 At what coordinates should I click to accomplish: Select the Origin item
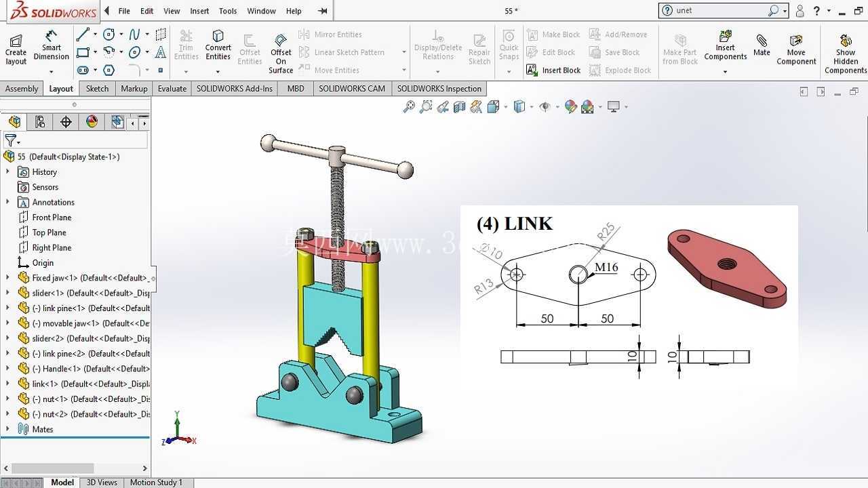pos(36,263)
